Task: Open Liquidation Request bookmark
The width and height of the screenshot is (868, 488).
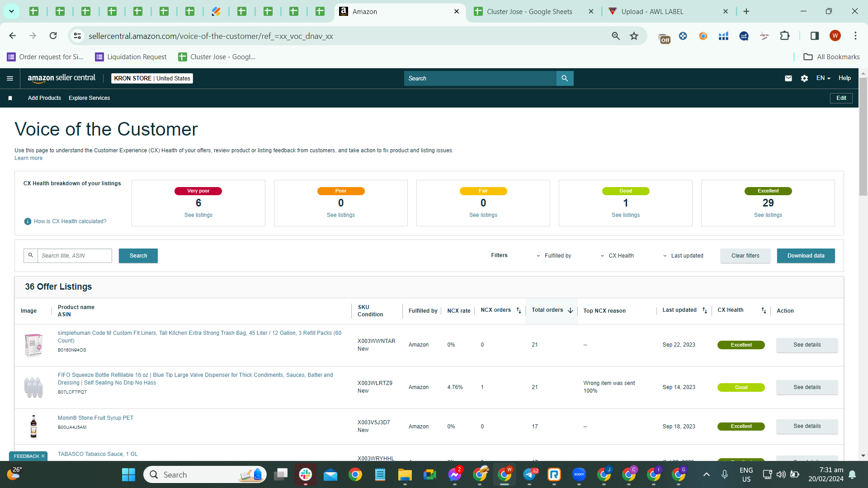Action: [x=131, y=56]
